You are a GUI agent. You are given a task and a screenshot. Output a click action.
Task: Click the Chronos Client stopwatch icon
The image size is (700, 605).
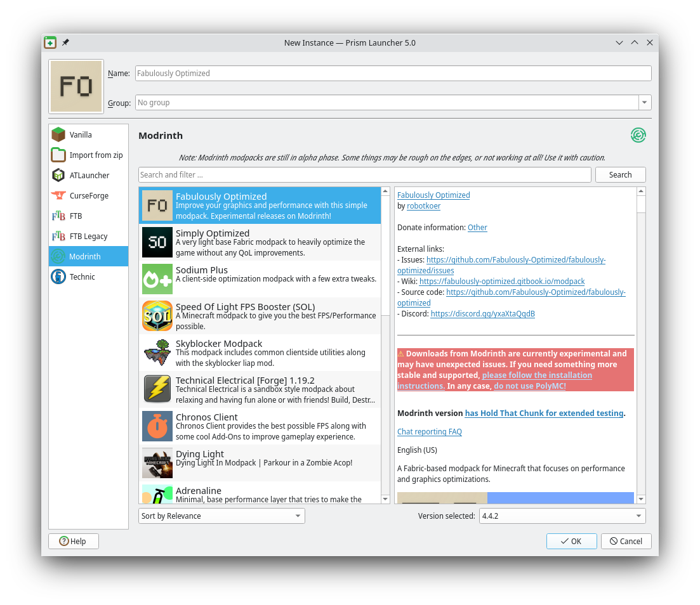[157, 426]
